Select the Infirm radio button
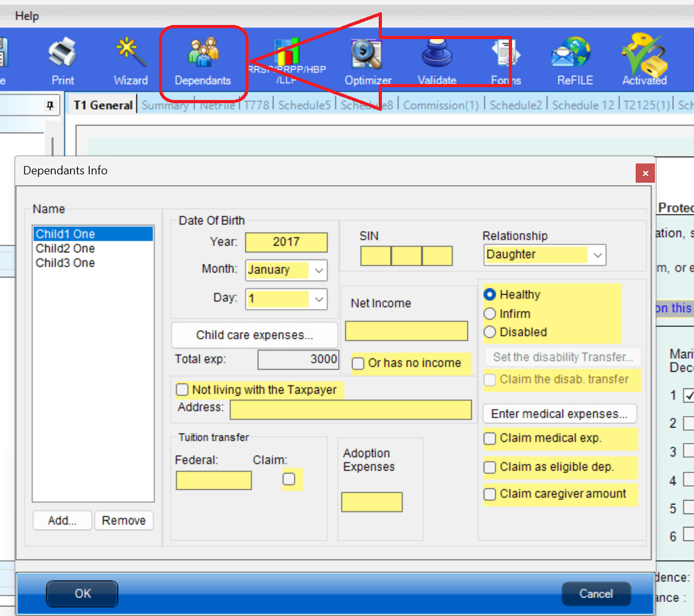The image size is (694, 616). click(x=490, y=314)
